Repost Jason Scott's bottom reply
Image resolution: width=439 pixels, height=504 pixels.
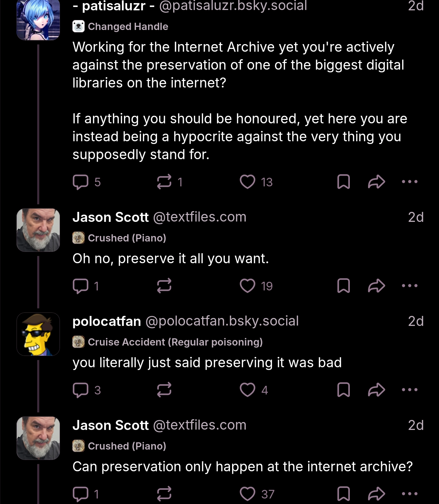[x=165, y=494]
